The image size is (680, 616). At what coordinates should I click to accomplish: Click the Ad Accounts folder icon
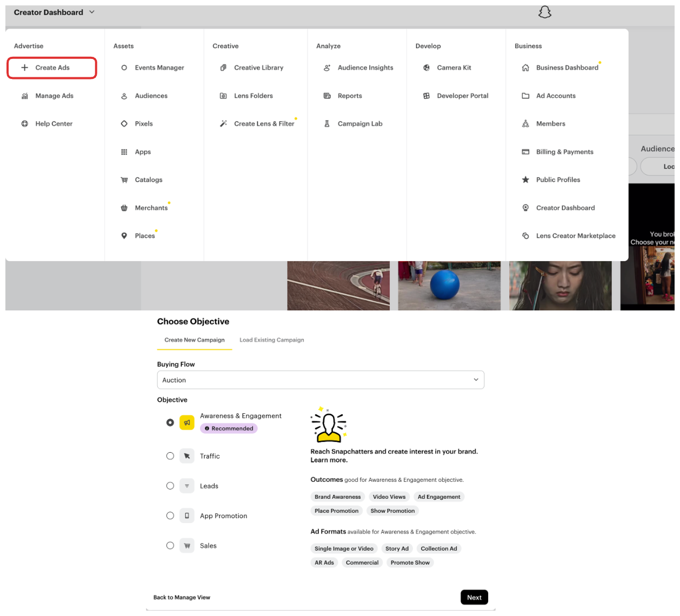coord(525,96)
